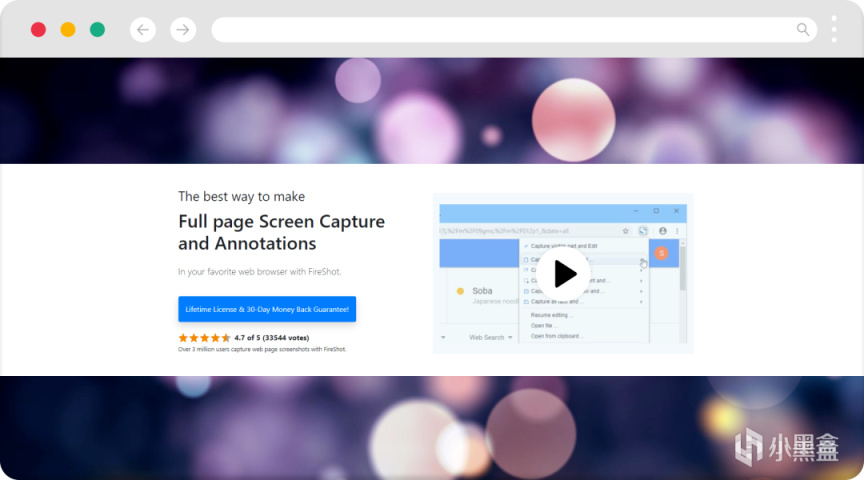
Task: Select 'Open from clipboard' in demo menu
Action: (x=557, y=336)
